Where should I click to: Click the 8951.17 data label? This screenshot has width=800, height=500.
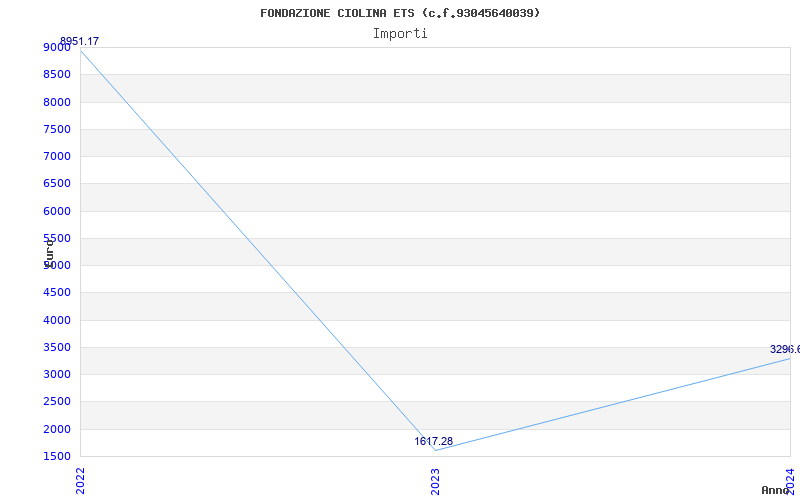80,41
